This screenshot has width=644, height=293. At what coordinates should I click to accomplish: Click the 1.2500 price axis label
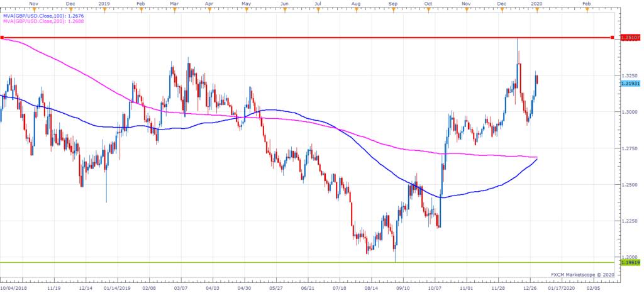[628, 185]
